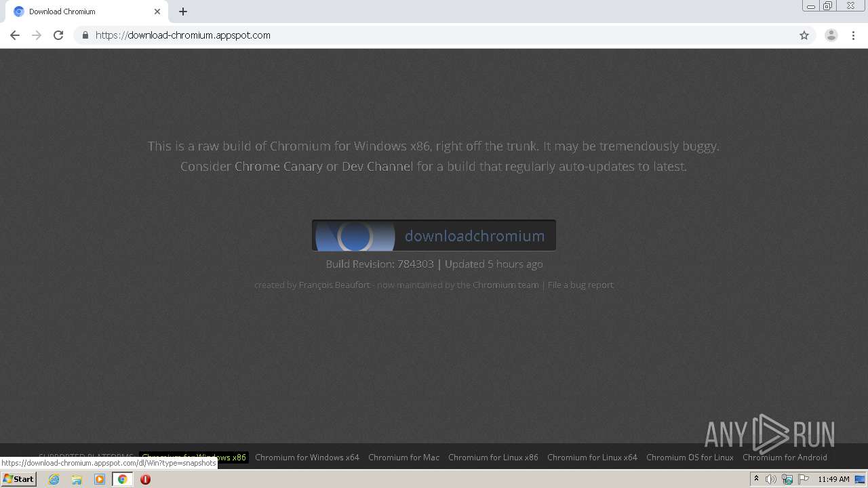Select Chromium OS for Linux platform
868x488 pixels.
click(x=690, y=457)
